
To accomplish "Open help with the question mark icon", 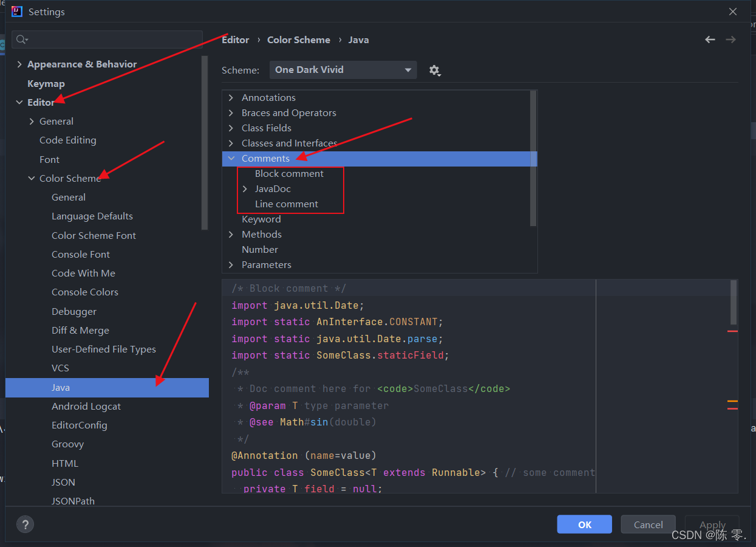I will coord(25,524).
